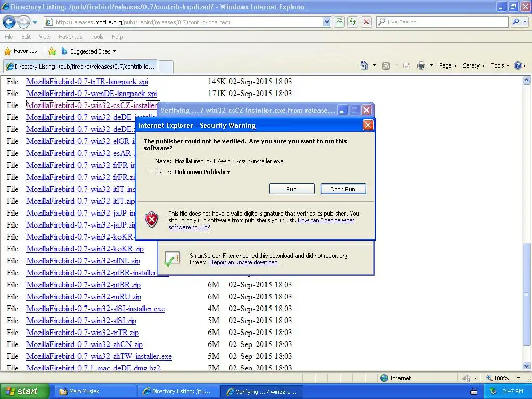Expand the search provider dropdown

point(525,22)
